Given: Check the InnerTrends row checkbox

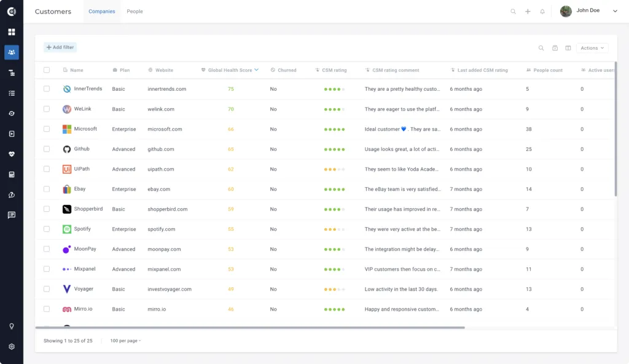Looking at the screenshot, I should (x=47, y=89).
